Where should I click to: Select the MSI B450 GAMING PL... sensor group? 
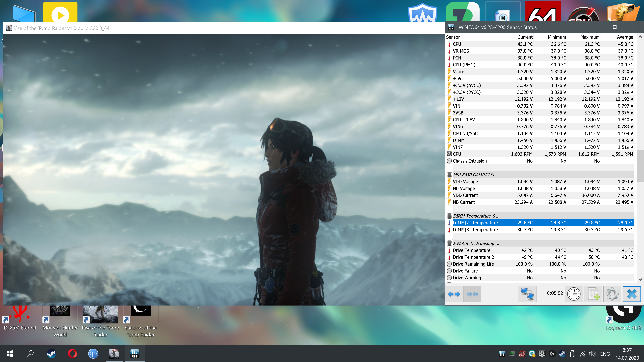[475, 175]
